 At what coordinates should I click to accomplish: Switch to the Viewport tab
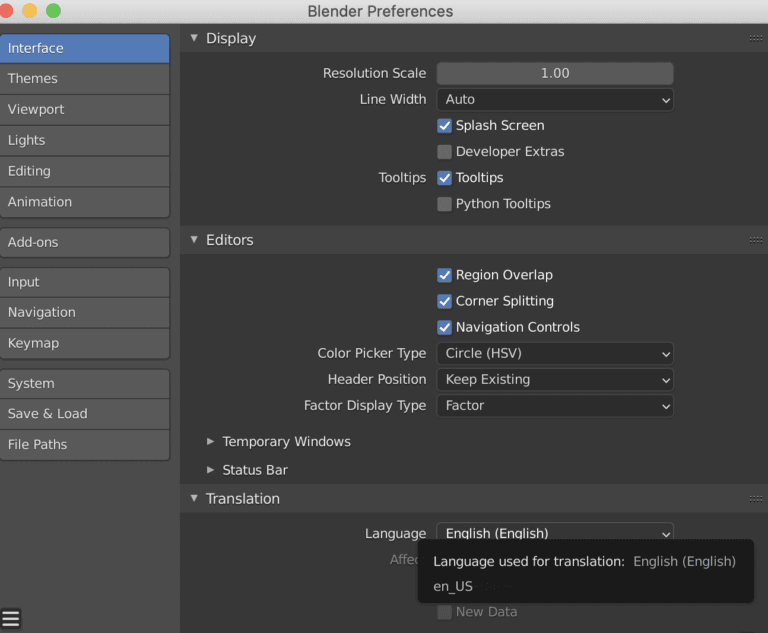(85, 110)
